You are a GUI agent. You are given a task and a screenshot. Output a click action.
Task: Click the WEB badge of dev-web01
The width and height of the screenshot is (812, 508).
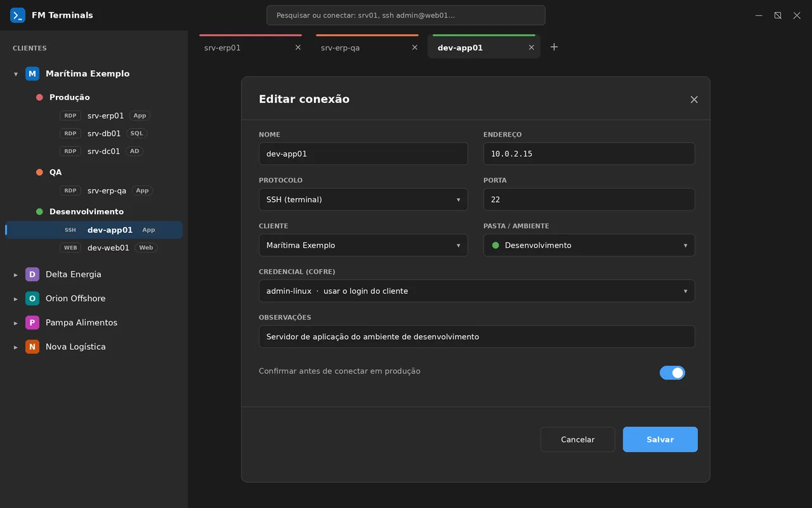pyautogui.click(x=70, y=248)
